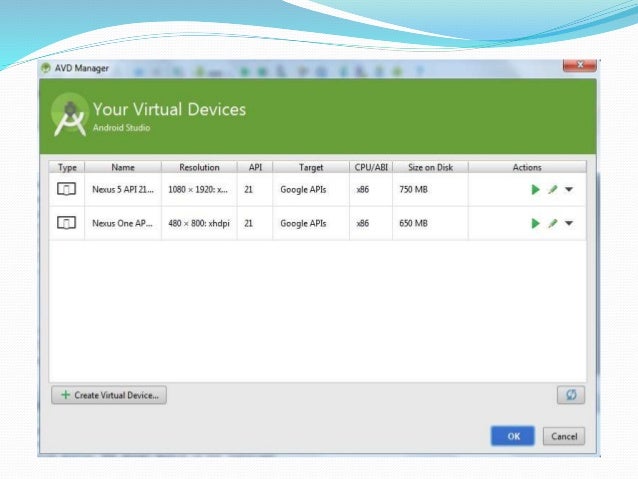Sort by the Name column header

click(x=123, y=167)
